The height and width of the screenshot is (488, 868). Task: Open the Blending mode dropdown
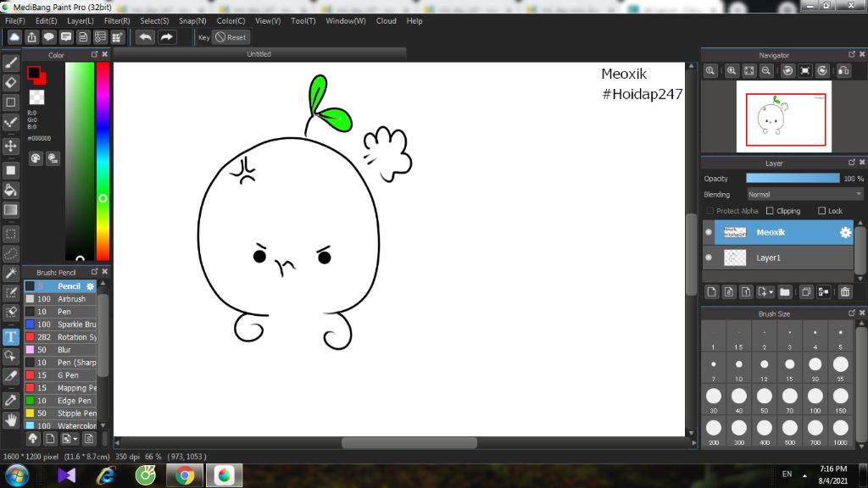804,194
